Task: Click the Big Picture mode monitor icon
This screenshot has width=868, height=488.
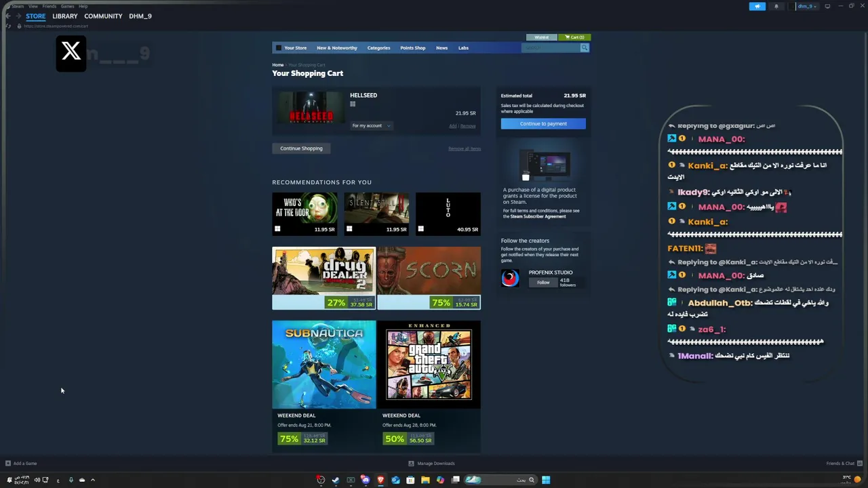Action: 827,6
